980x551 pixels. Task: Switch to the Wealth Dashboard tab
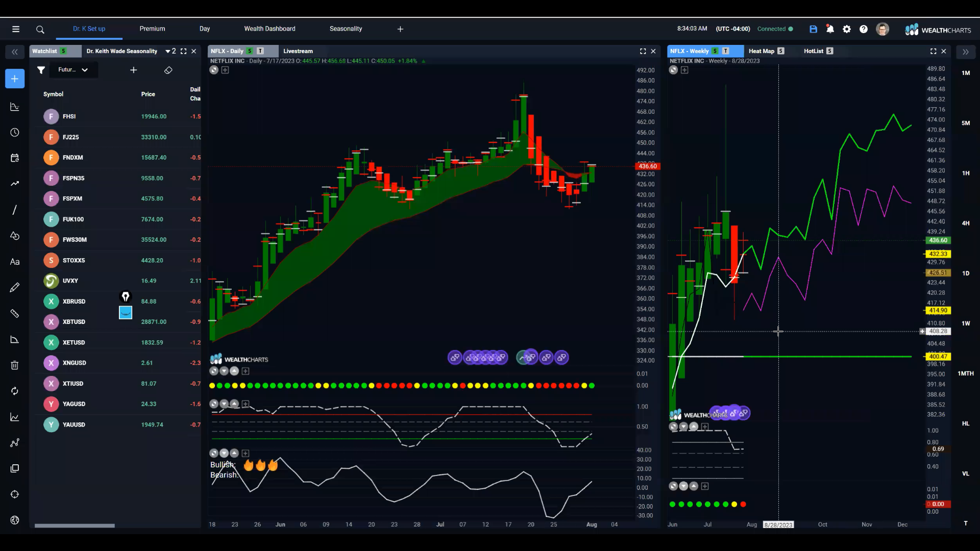point(269,29)
